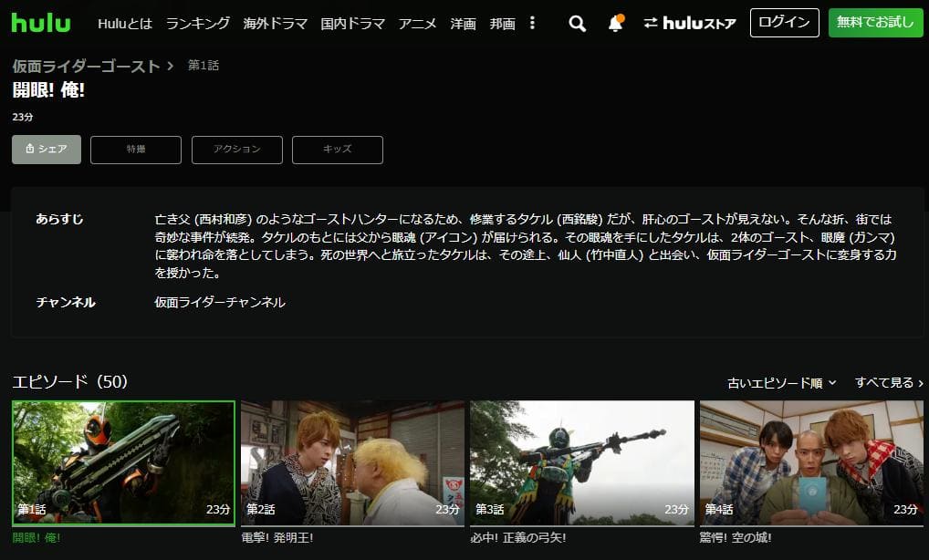Click the チャンネル label
The height and width of the screenshot is (560, 929).
click(x=65, y=303)
